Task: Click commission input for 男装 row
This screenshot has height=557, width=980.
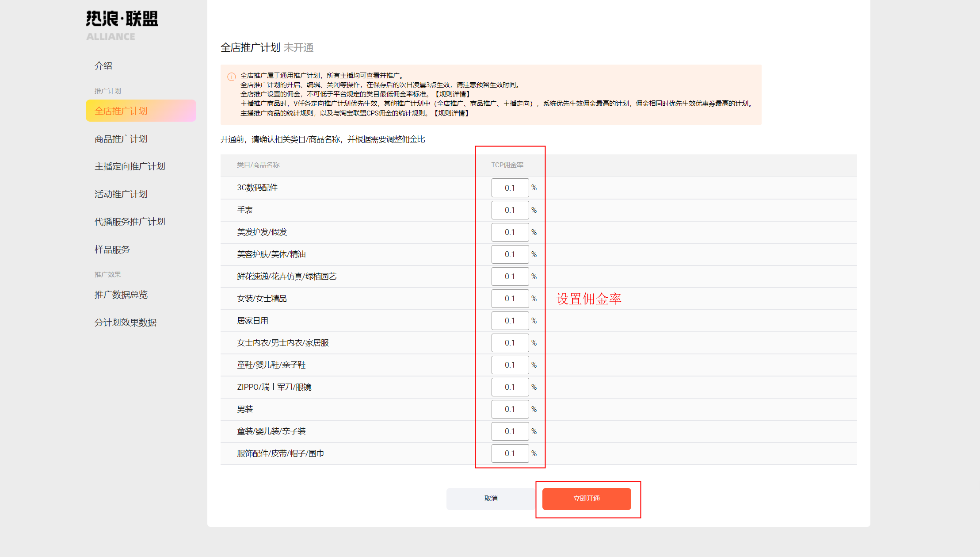Action: [x=510, y=409]
